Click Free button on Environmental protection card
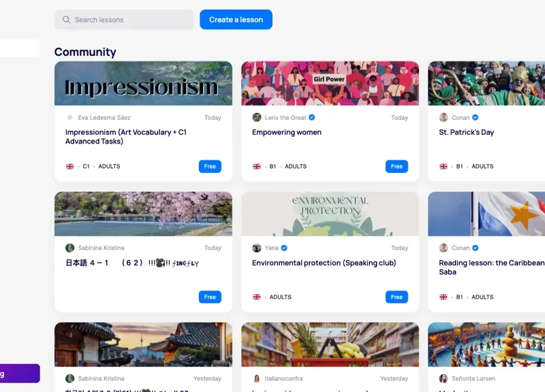The height and width of the screenshot is (392, 545). 396,297
